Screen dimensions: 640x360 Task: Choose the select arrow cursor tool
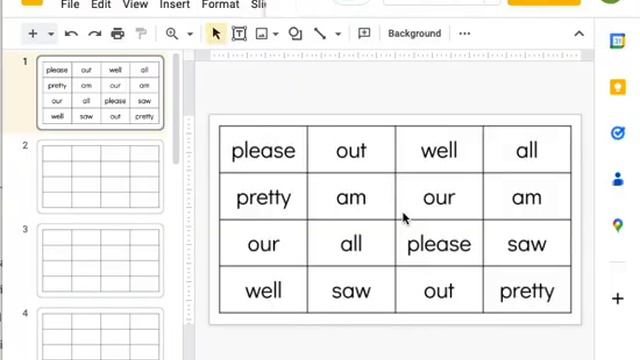(x=216, y=34)
